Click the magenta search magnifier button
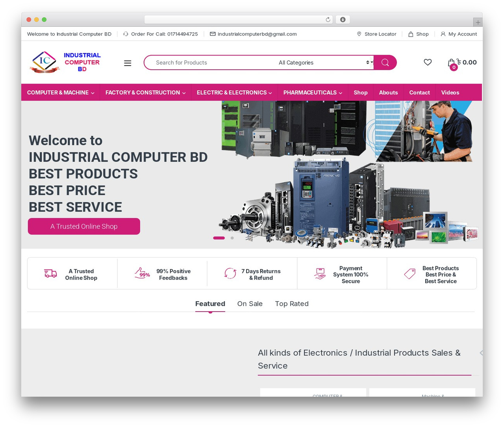 click(385, 63)
